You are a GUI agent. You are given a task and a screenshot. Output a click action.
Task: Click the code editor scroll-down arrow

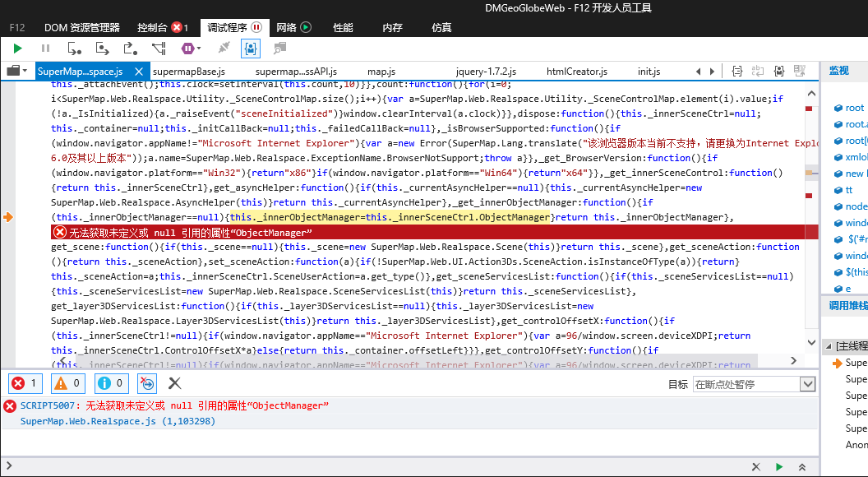(811, 342)
